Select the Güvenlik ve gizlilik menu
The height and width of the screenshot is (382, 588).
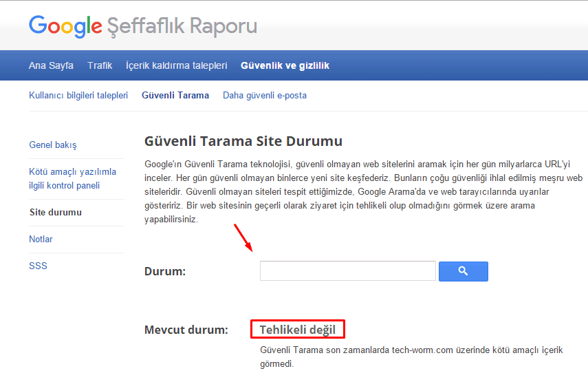[285, 65]
